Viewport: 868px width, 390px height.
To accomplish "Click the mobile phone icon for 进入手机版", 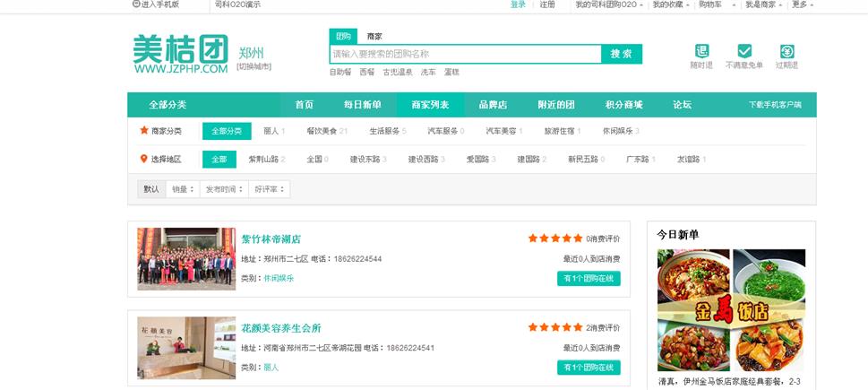I will [136, 4].
